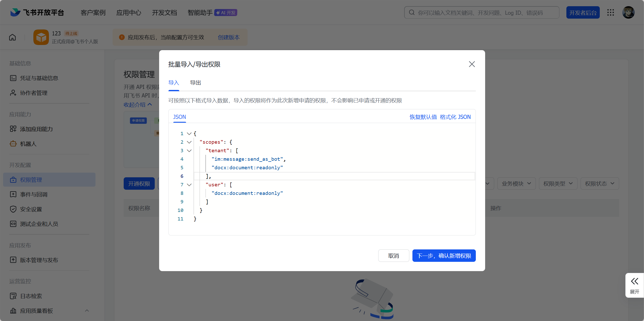Switch to the 导出 tab
Image resolution: width=644 pixels, height=321 pixels.
[195, 83]
